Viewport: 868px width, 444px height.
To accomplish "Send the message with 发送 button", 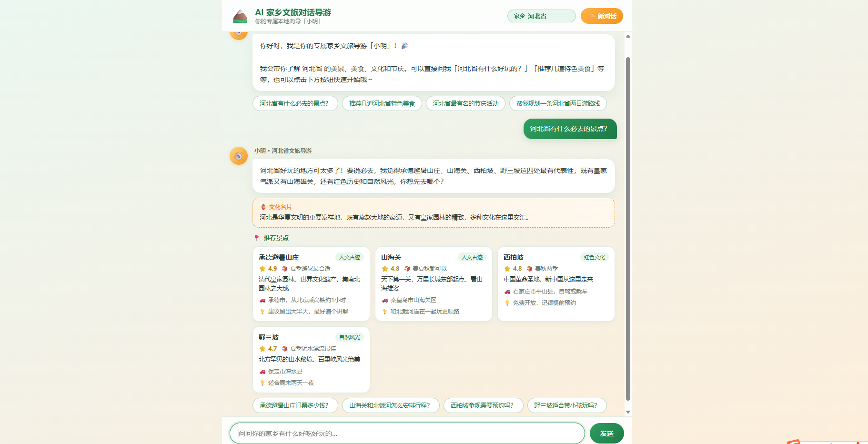I will tap(607, 434).
